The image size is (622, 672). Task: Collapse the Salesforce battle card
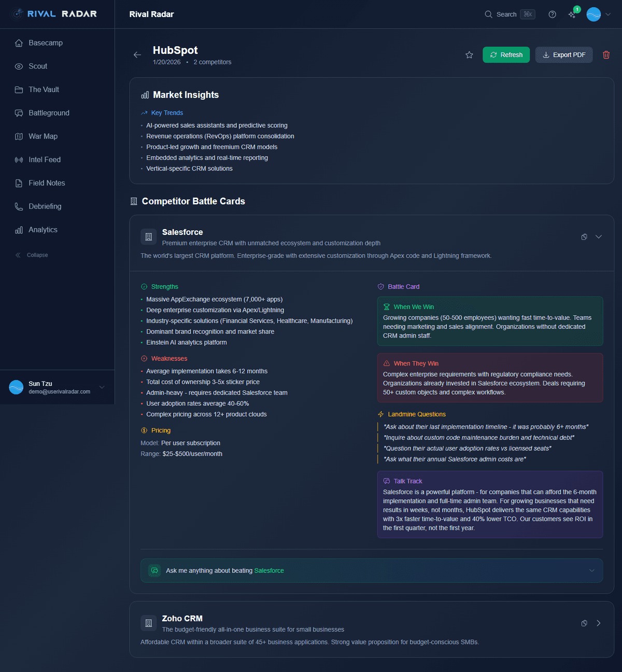pyautogui.click(x=599, y=237)
